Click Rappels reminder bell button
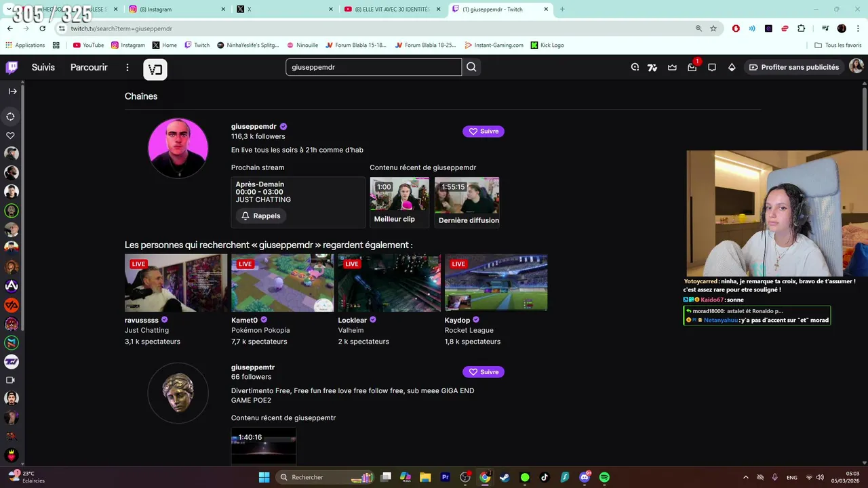This screenshot has width=868, height=488. pos(261,216)
